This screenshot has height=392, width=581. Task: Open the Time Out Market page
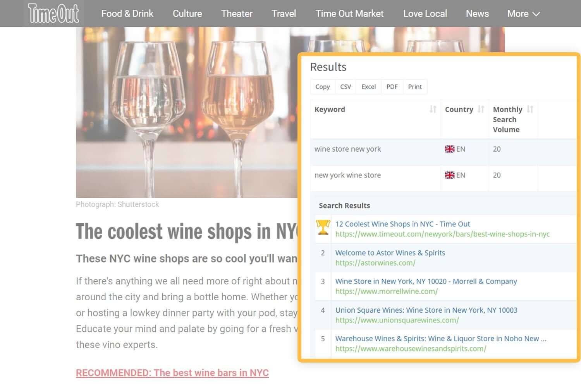point(349,14)
